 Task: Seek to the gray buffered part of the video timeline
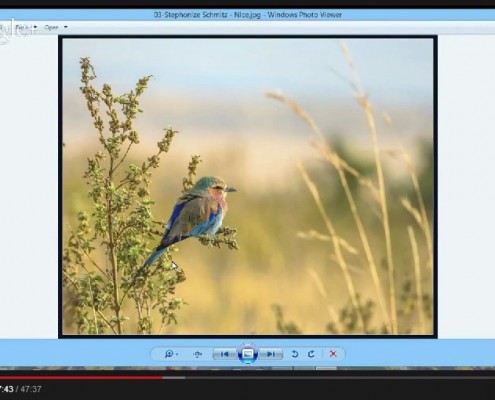click(174, 378)
